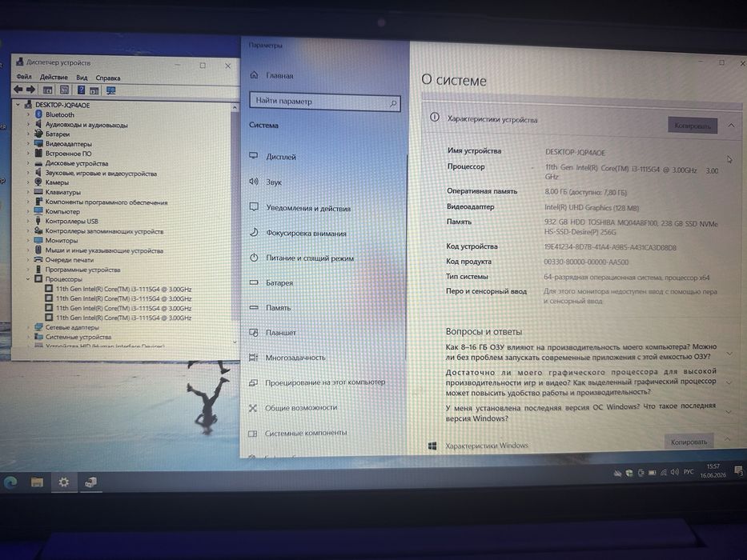Select the Камеры device category
The height and width of the screenshot is (560, 747).
tap(57, 182)
